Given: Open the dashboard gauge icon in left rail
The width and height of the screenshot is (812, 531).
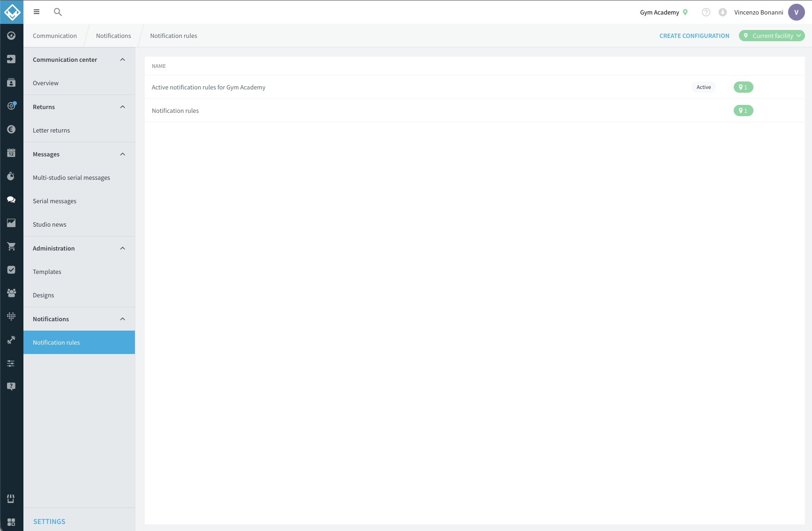Looking at the screenshot, I should point(11,36).
